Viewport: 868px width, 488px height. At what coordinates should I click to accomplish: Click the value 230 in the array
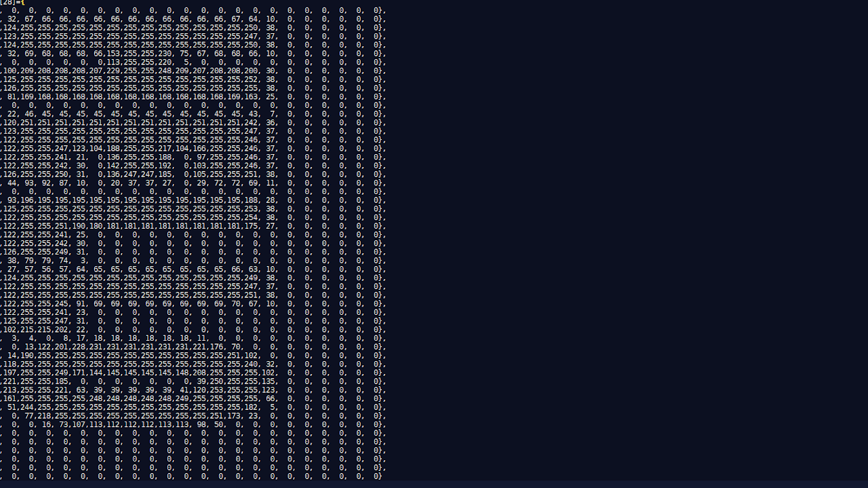[x=165, y=54]
